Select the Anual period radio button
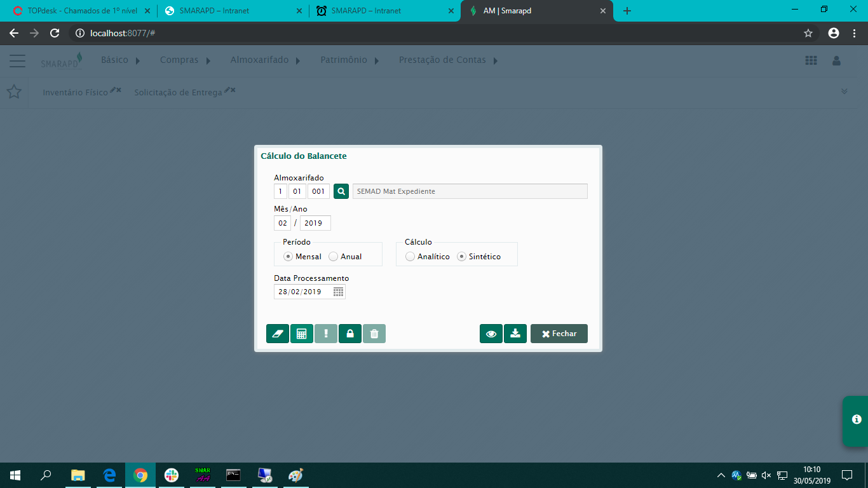Viewport: 868px width, 488px height. pos(334,257)
